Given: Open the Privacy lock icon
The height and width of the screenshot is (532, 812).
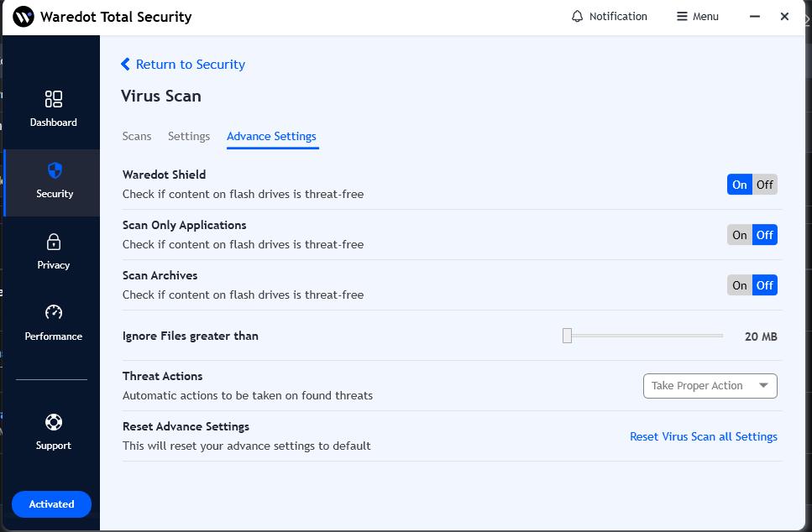Looking at the screenshot, I should (x=54, y=243).
